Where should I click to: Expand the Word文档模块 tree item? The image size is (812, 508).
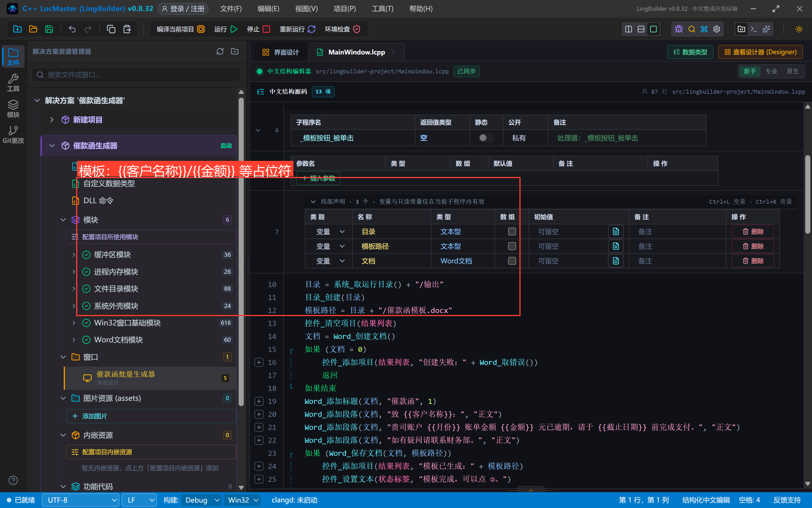(x=74, y=340)
